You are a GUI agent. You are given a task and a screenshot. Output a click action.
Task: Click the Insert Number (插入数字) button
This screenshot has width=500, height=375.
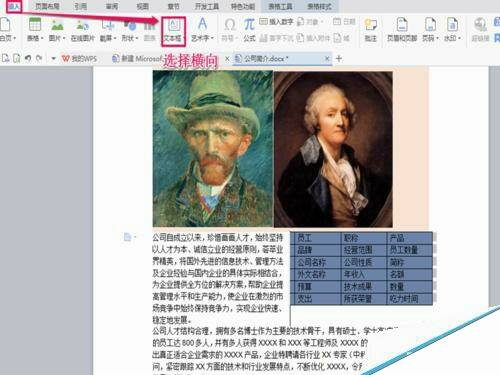[x=276, y=22]
